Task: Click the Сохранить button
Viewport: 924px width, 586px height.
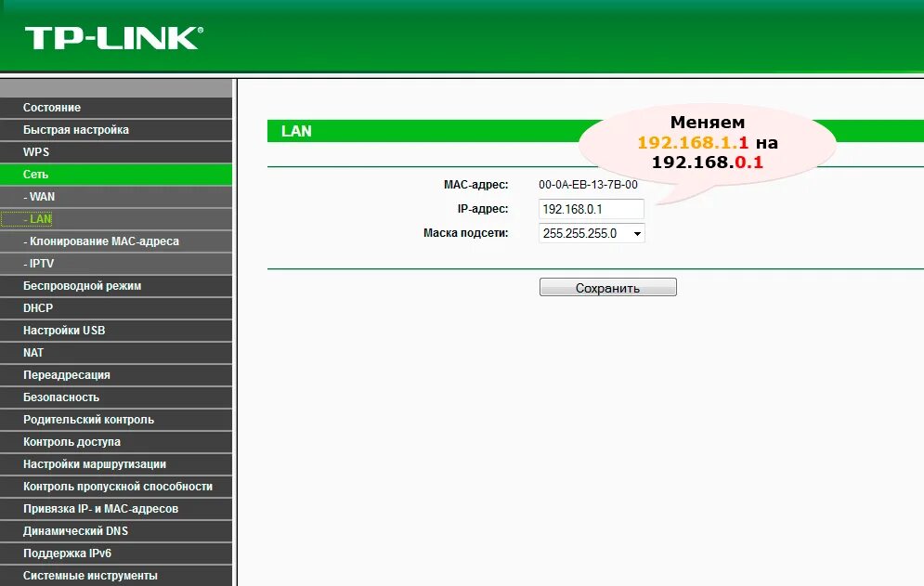Action: click(x=607, y=288)
